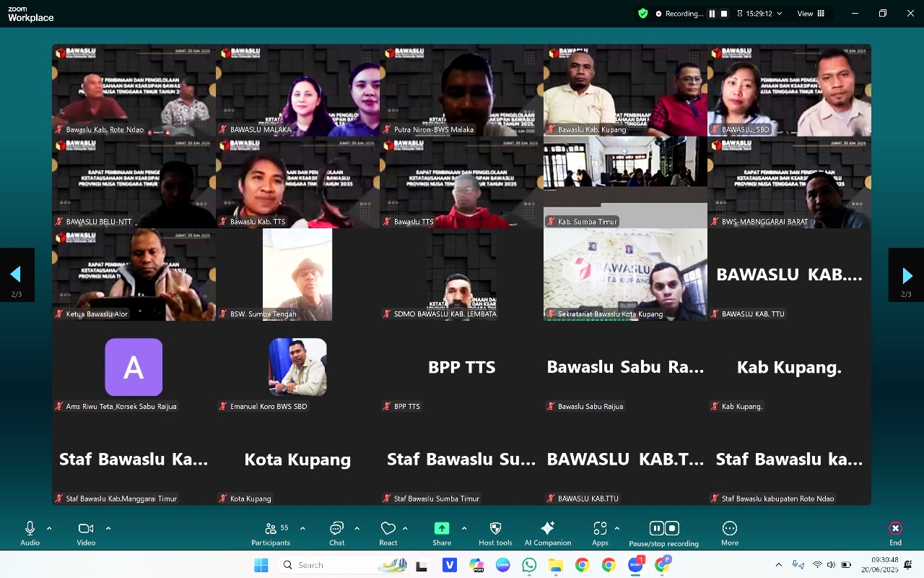
Task: Open File Explorer from the taskbar
Action: [x=556, y=565]
